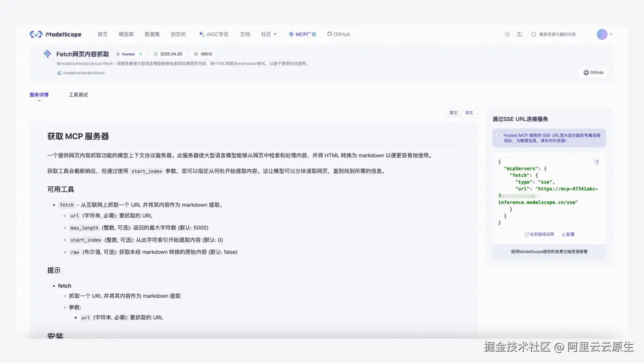Click the green verified check icon

(140, 54)
